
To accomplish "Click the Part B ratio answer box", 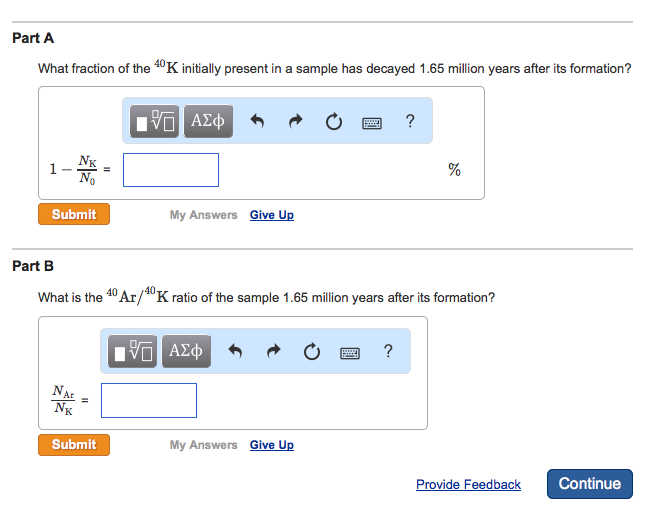I will pyautogui.click(x=149, y=400).
